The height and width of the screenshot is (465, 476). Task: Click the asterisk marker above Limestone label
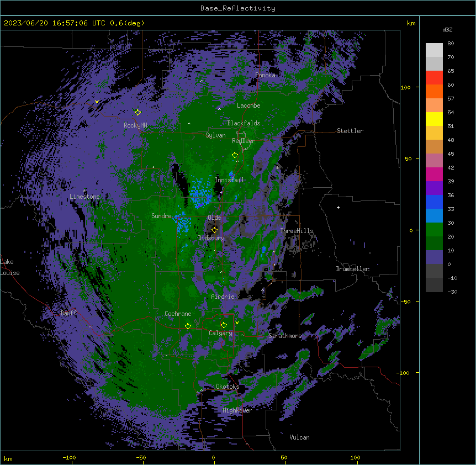(x=84, y=191)
